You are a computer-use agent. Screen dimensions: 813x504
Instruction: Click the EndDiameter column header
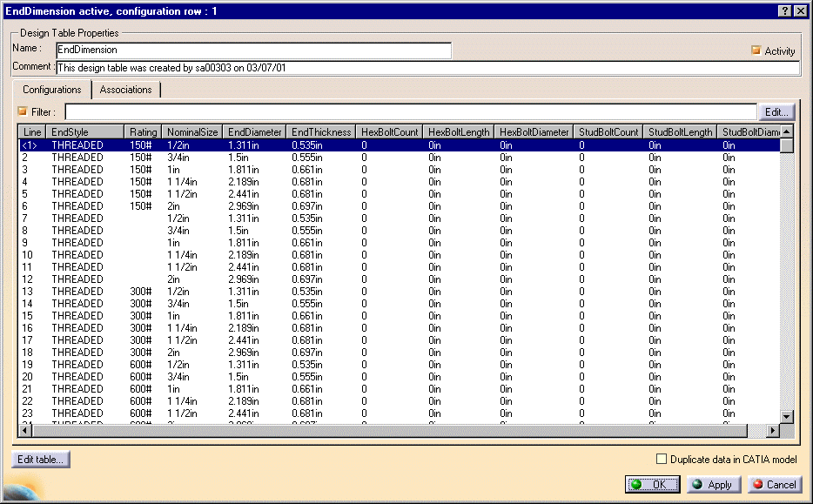tap(254, 132)
